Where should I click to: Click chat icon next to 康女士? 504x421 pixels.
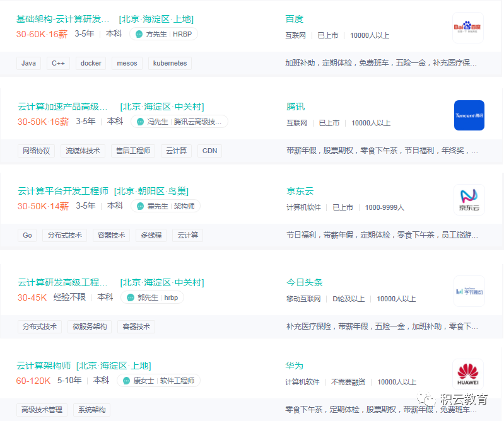click(125, 381)
